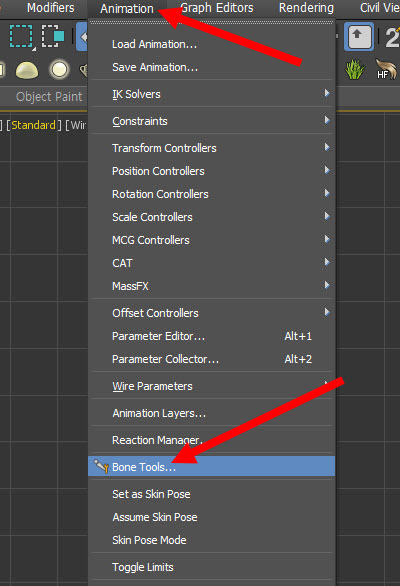Image resolution: width=400 pixels, height=586 pixels.
Task: Open the Animation menu in menu bar
Action: pos(127,8)
